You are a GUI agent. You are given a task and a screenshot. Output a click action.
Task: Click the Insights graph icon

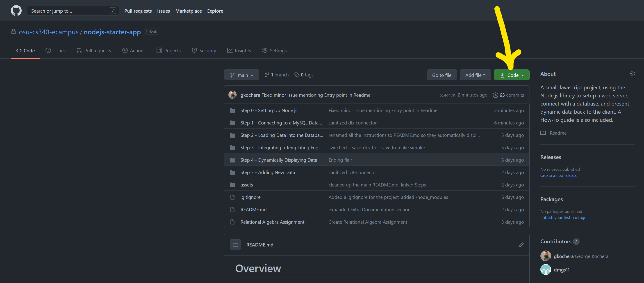pyautogui.click(x=230, y=51)
